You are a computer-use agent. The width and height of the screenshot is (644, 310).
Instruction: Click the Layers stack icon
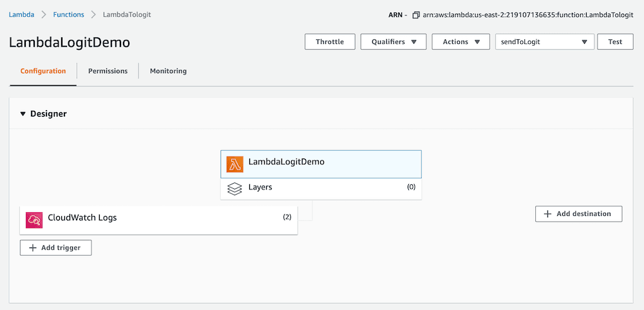tap(234, 189)
